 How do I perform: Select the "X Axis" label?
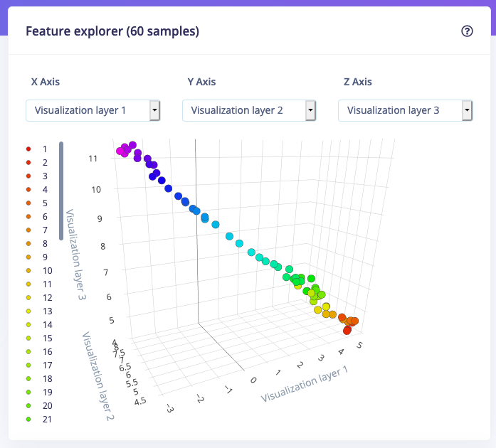pyautogui.click(x=46, y=82)
